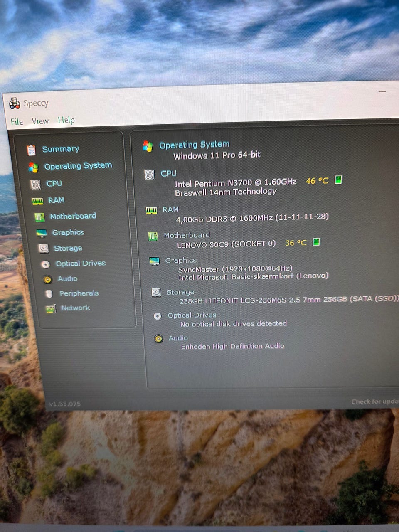Open the CPU heading in summary panel
This screenshot has width=399, height=532.
[169, 173]
